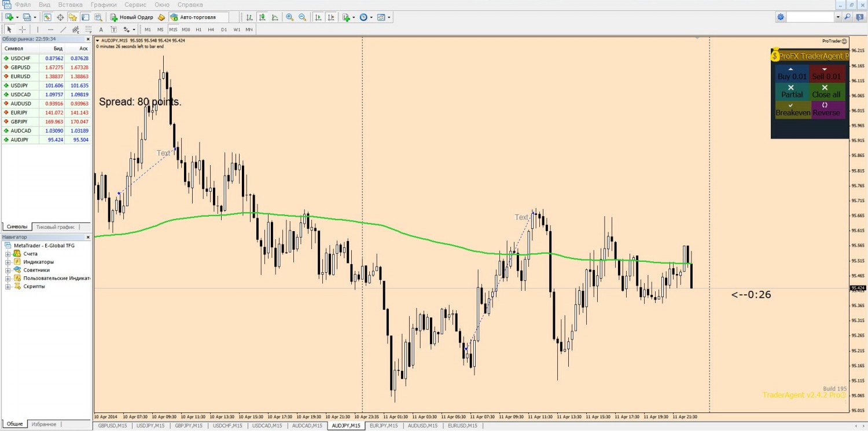Toggle the Auto Scroll chart icon
Screen dimensions: 868x431
point(318,17)
